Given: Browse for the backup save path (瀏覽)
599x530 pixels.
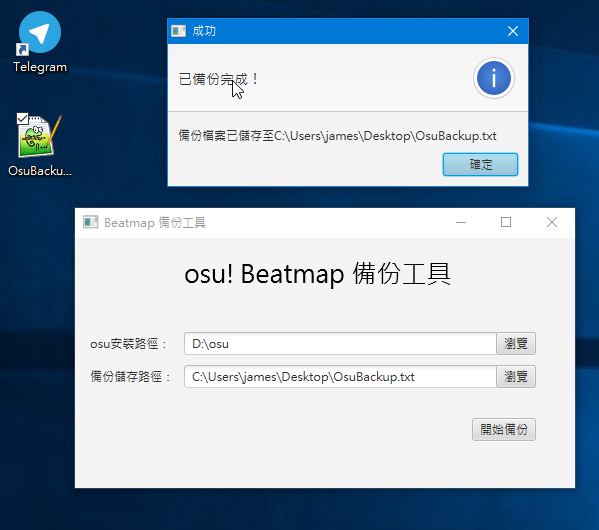Looking at the screenshot, I should coord(516,377).
